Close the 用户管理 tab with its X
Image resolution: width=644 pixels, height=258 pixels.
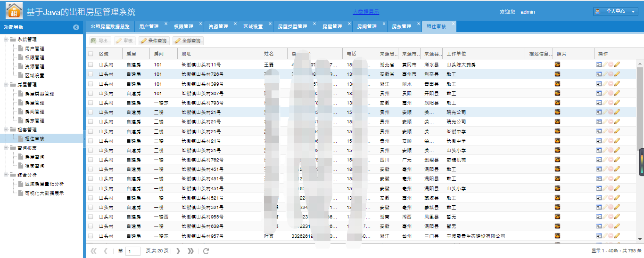(x=165, y=24)
